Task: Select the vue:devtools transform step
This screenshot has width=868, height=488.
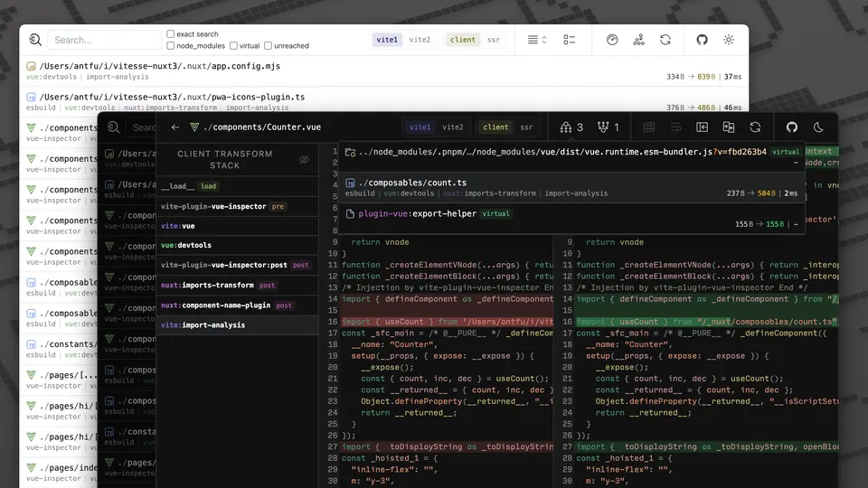Action: pyautogui.click(x=238, y=245)
